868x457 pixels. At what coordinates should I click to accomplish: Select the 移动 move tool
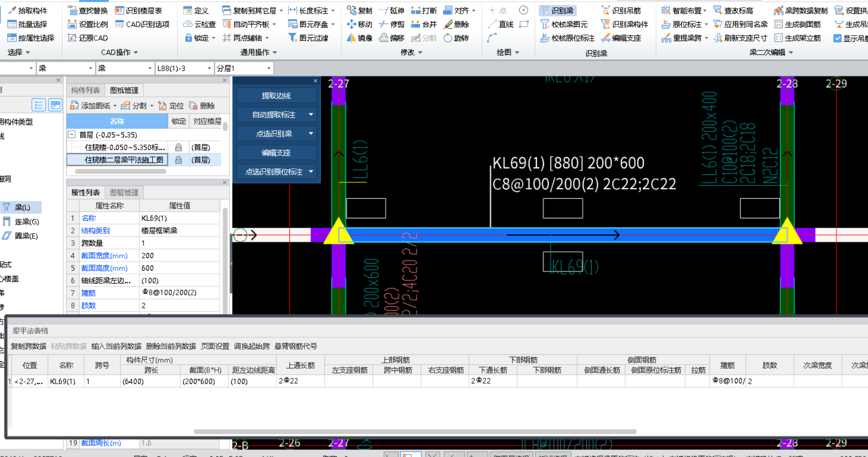360,24
